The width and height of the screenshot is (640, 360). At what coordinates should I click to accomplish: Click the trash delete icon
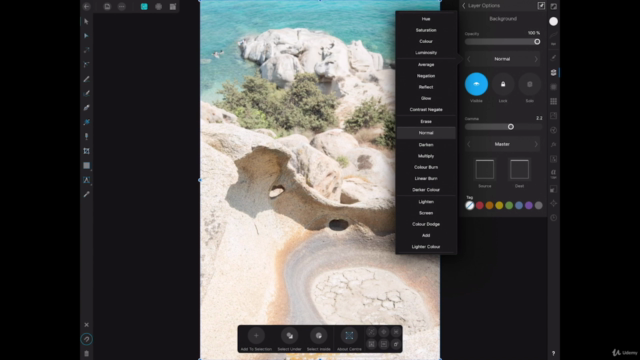[86, 353]
